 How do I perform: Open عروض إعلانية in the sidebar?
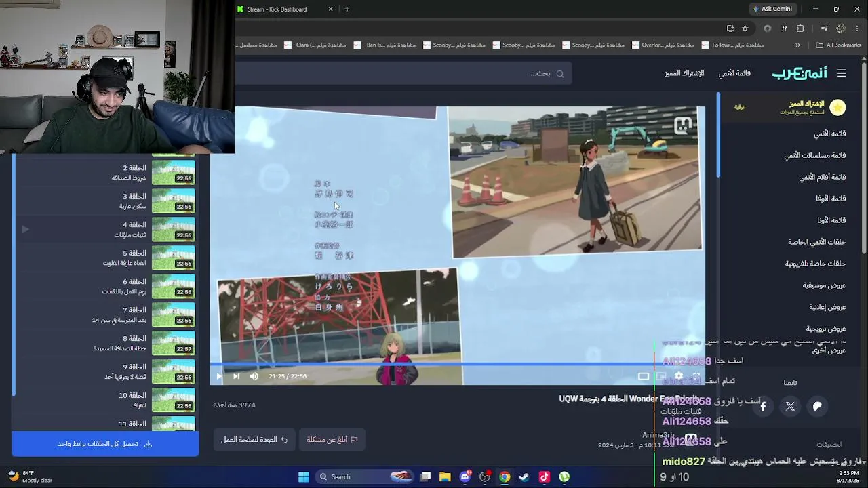pyautogui.click(x=827, y=307)
